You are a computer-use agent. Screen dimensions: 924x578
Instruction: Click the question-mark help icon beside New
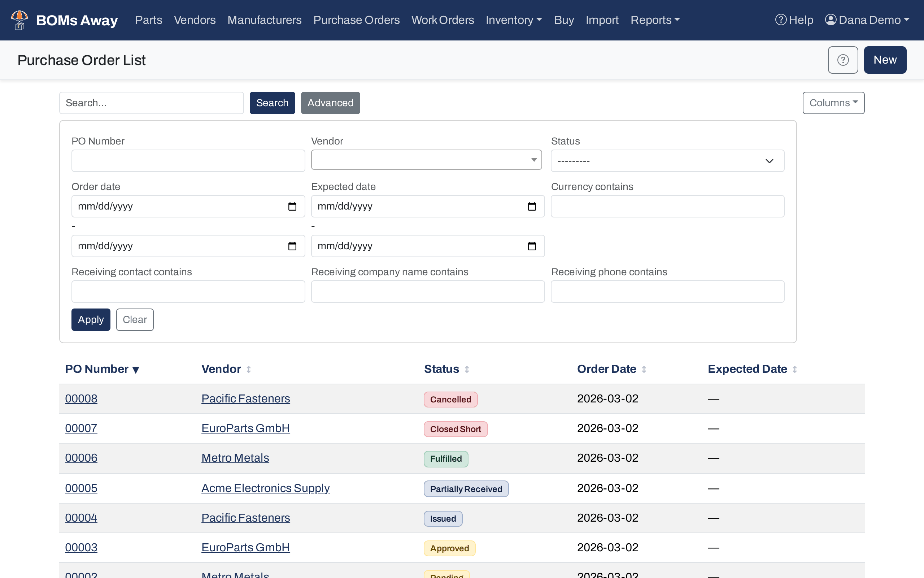[x=843, y=60]
